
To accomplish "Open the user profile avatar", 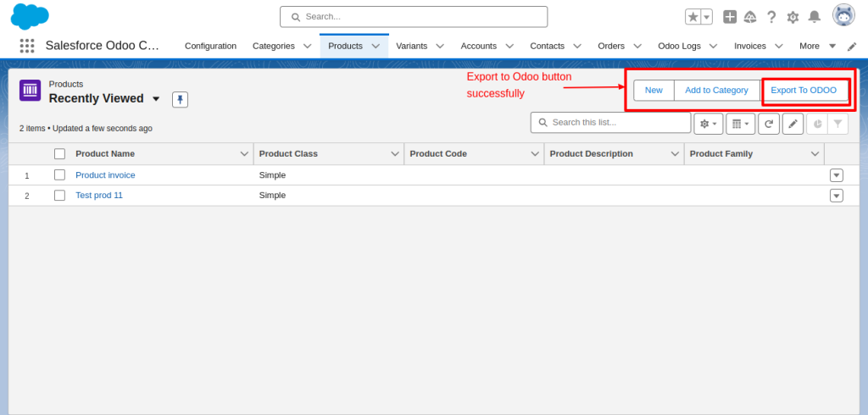I will 843,15.
